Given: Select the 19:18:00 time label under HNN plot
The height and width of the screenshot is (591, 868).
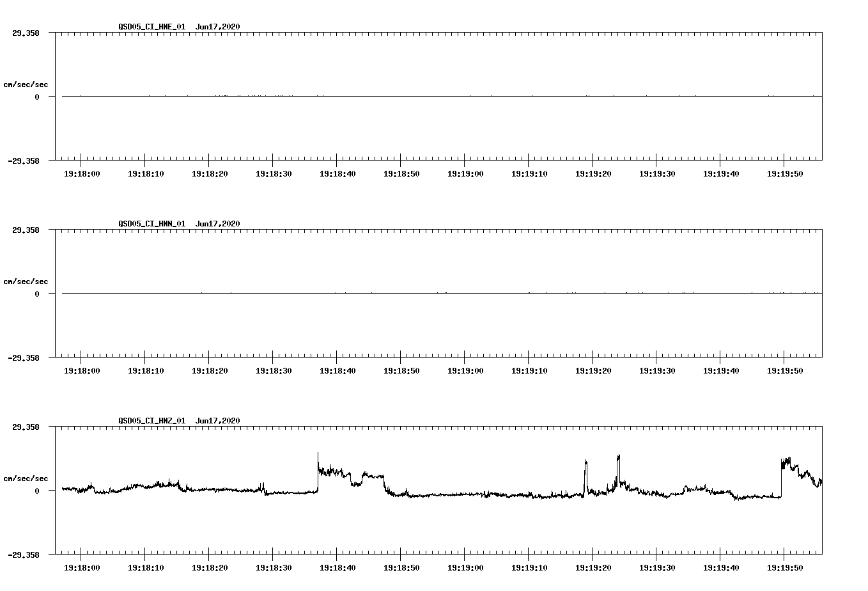Looking at the screenshot, I should pyautogui.click(x=82, y=370).
